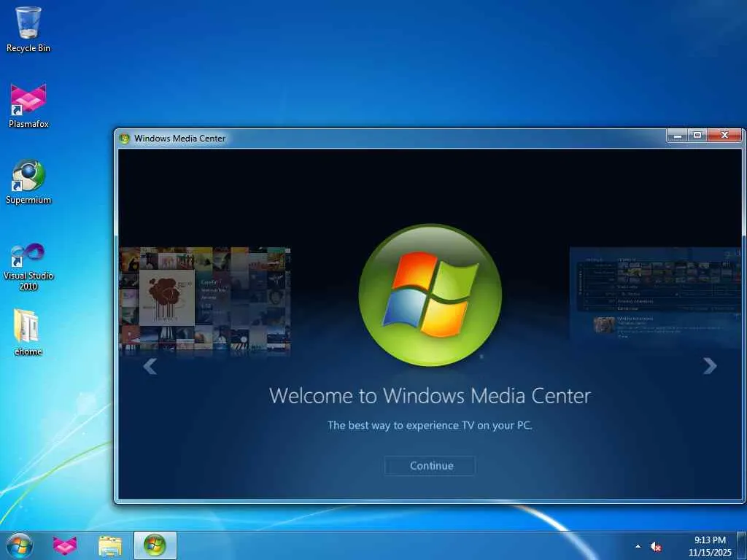Click the 'best way to experience TV' text
This screenshot has width=747, height=560.
pyautogui.click(x=430, y=425)
